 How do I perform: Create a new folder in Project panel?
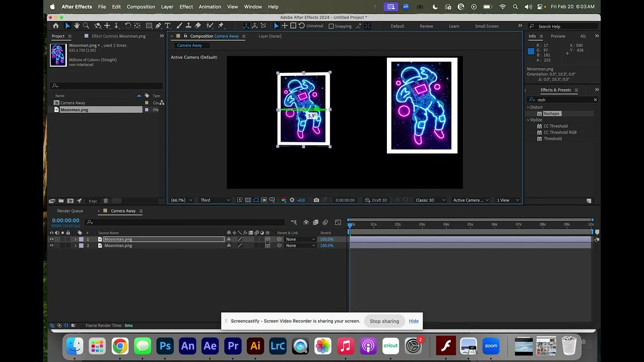(61, 201)
